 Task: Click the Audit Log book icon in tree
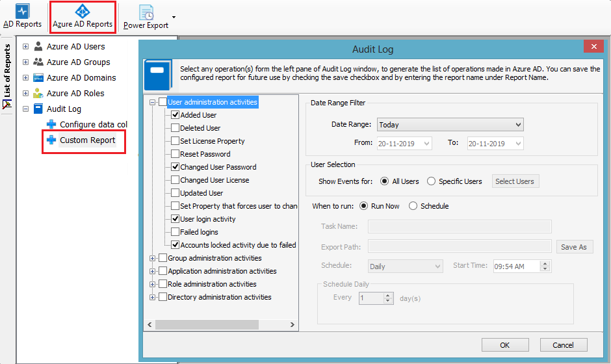coord(38,109)
